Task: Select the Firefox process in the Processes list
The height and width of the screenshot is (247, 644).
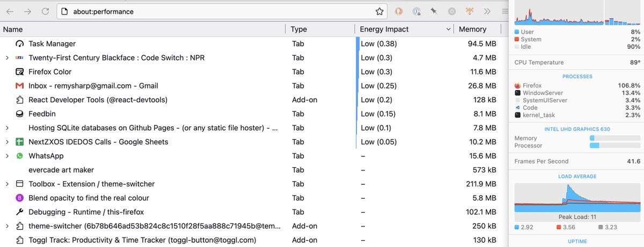Action: pos(532,85)
